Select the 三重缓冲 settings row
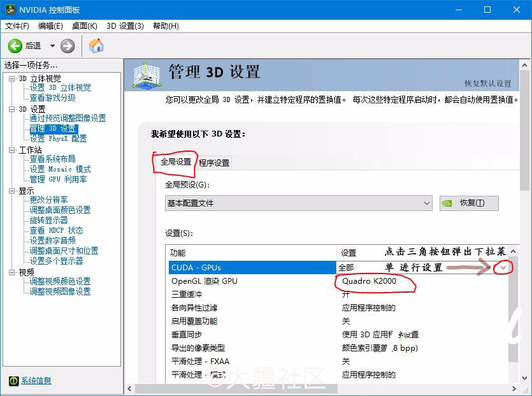 [338, 295]
